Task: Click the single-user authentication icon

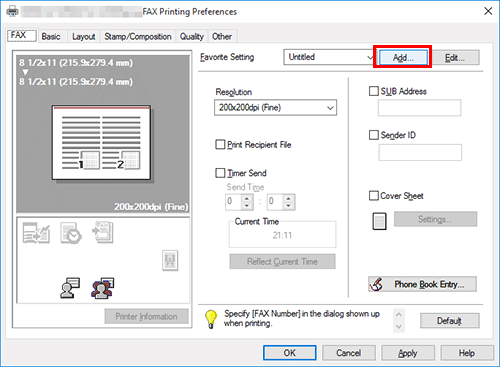Action: point(70,288)
